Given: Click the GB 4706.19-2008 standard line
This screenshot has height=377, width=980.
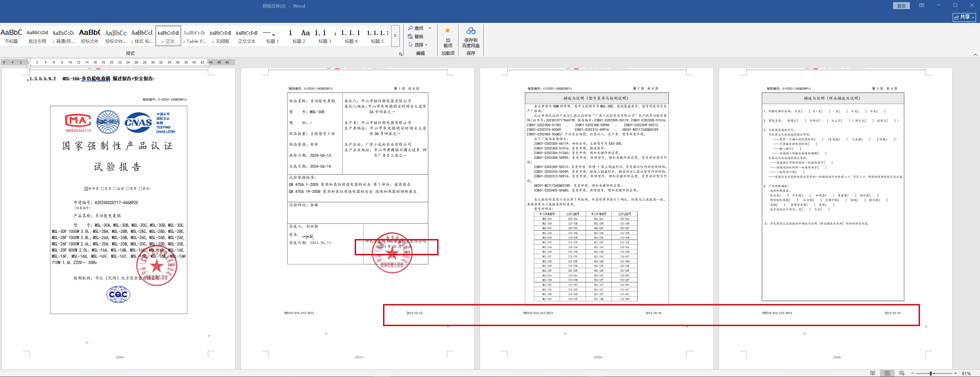Looking at the screenshot, I should pyautogui.click(x=353, y=192).
